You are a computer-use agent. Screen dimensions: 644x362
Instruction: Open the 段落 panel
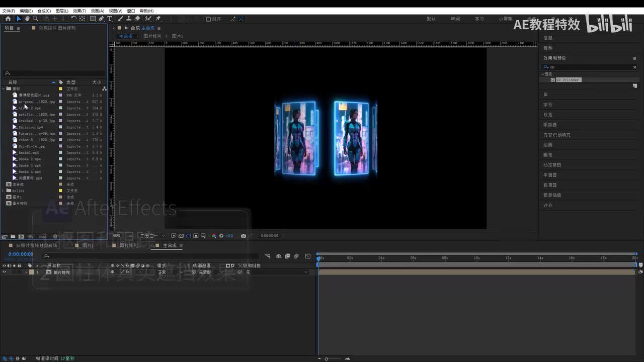tap(548, 115)
